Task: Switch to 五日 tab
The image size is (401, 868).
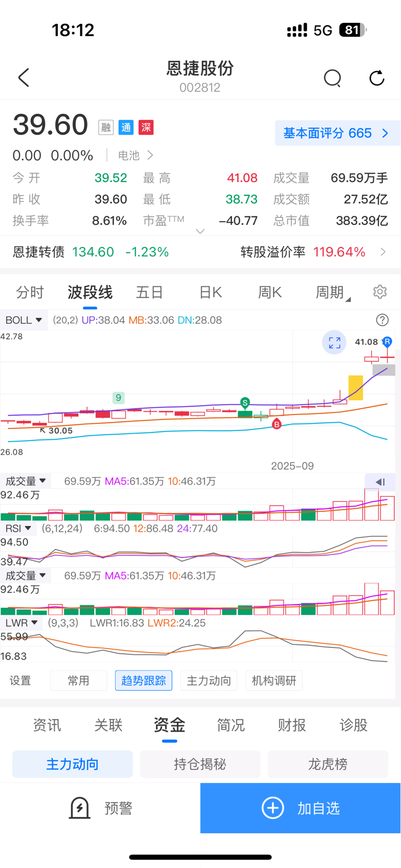Action: click(x=150, y=292)
